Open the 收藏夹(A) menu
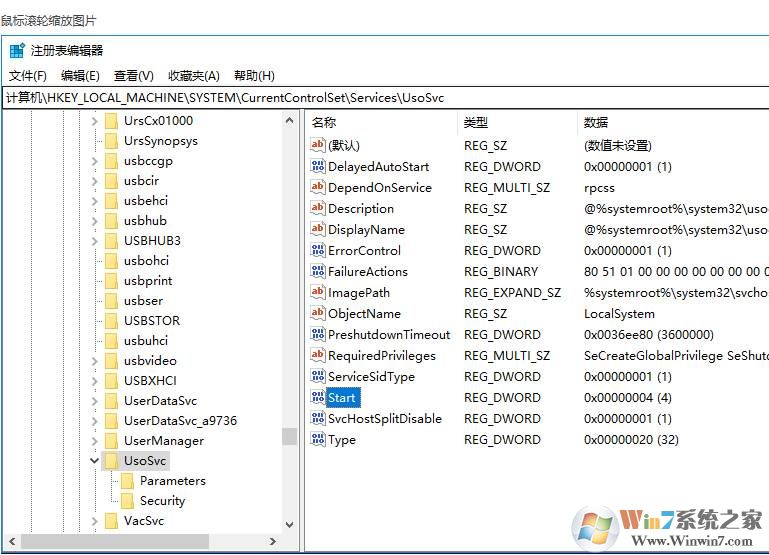Image resolution: width=769 pixels, height=555 pixels. click(x=193, y=76)
